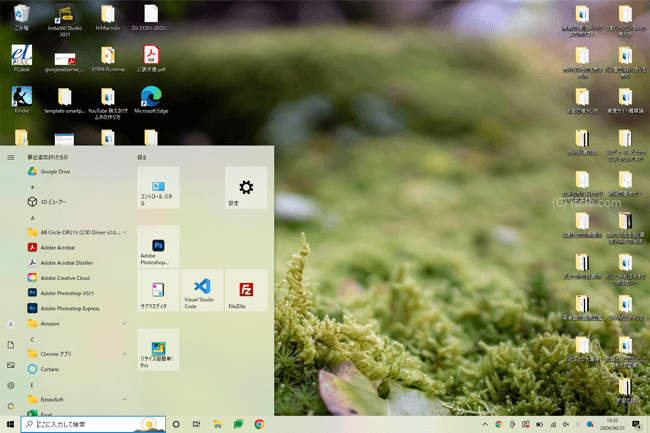The height and width of the screenshot is (433, 650).
Task: Open the Resize Pro tile
Action: pos(158,349)
